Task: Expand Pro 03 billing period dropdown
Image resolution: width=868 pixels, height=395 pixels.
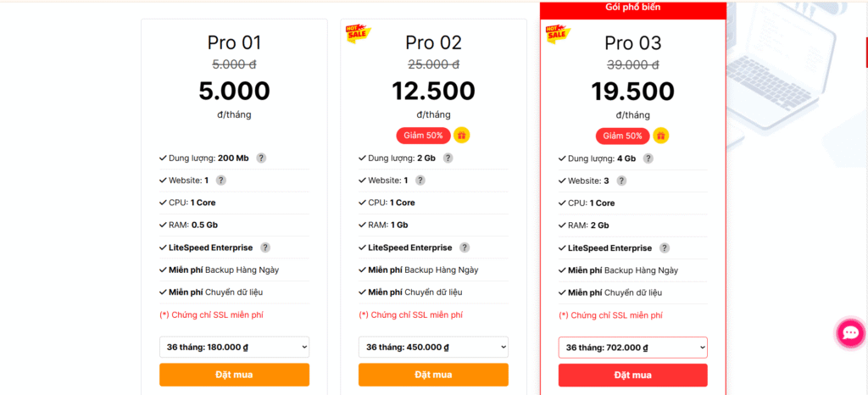Action: (632, 348)
